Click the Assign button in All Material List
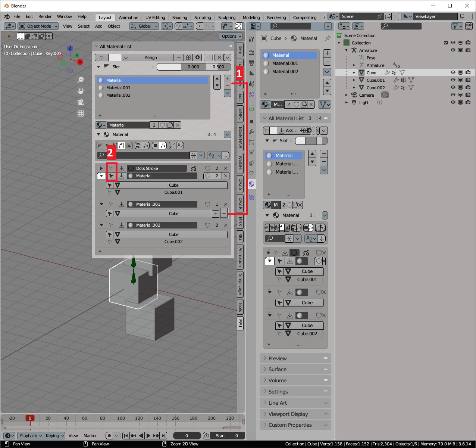Viewport: 476px width, 448px height. coord(151,57)
